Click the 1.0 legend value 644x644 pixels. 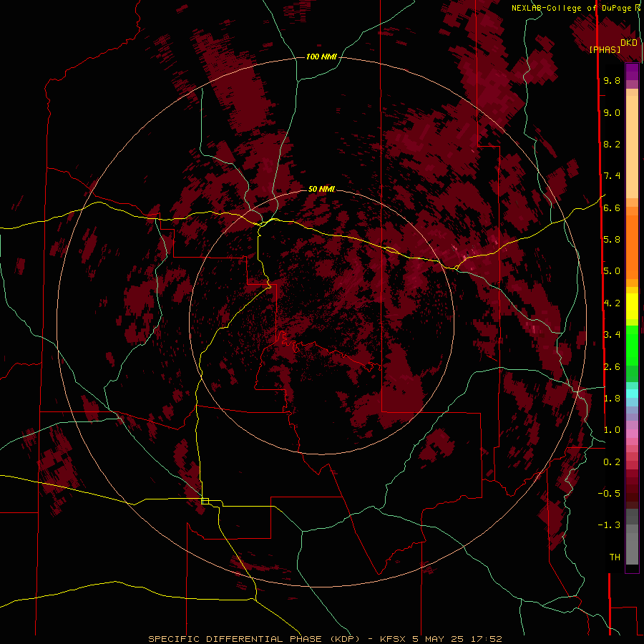tap(612, 430)
